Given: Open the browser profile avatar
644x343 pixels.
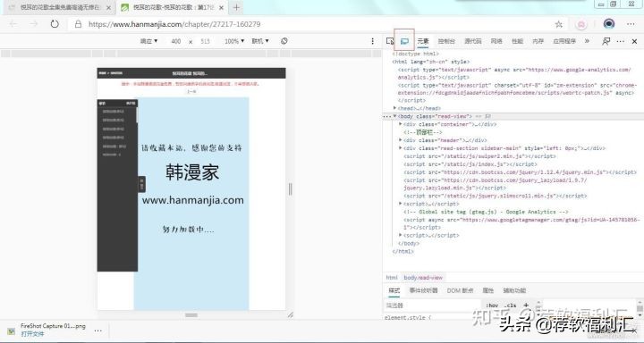Looking at the screenshot, I should (609, 24).
